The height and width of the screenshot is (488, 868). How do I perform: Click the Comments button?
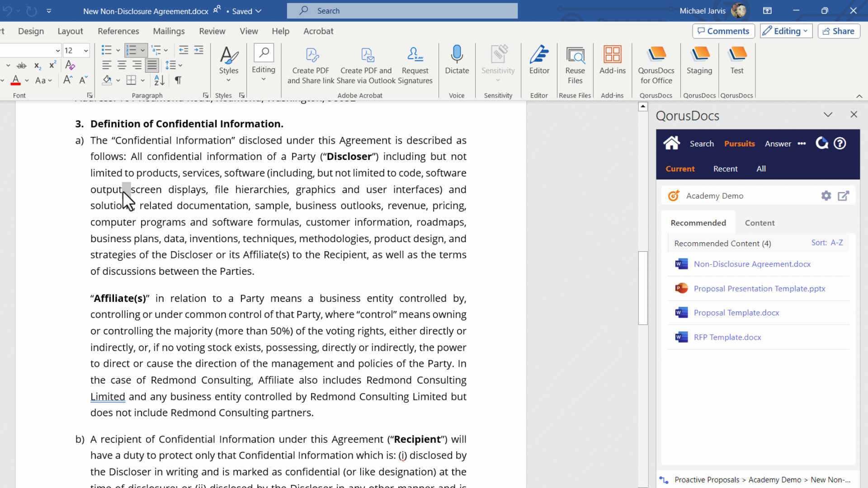click(723, 31)
